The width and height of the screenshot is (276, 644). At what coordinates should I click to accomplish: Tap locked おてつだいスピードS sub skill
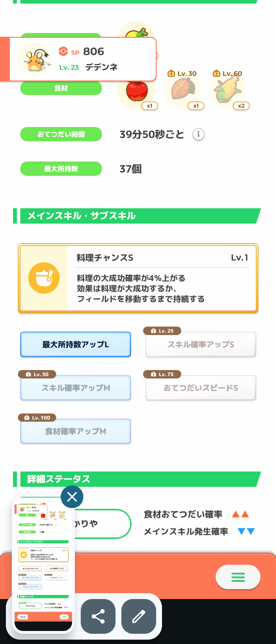click(201, 388)
